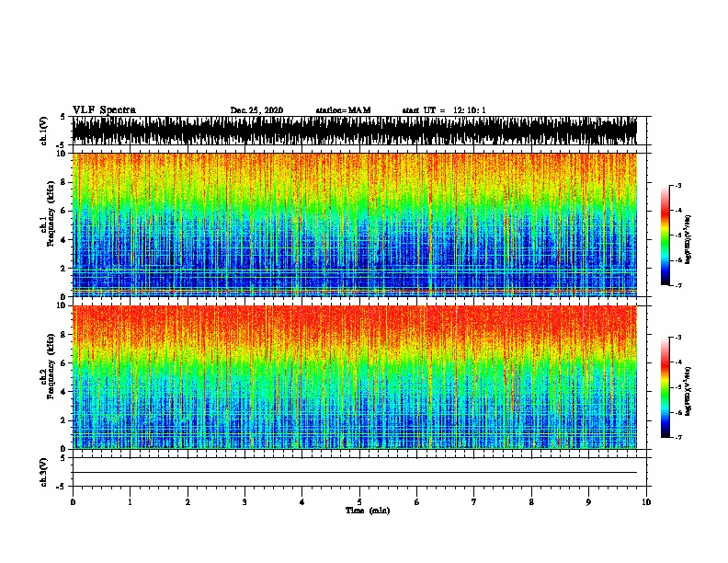Click the time axis tick label "2"
The height and width of the screenshot is (563, 728).
point(188,502)
